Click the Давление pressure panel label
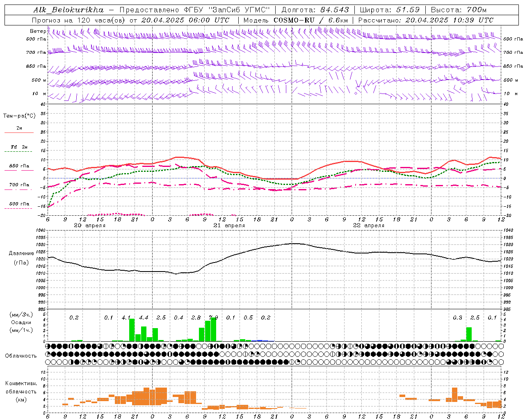Screen dimensions: 525x420 pyautogui.click(x=21, y=253)
